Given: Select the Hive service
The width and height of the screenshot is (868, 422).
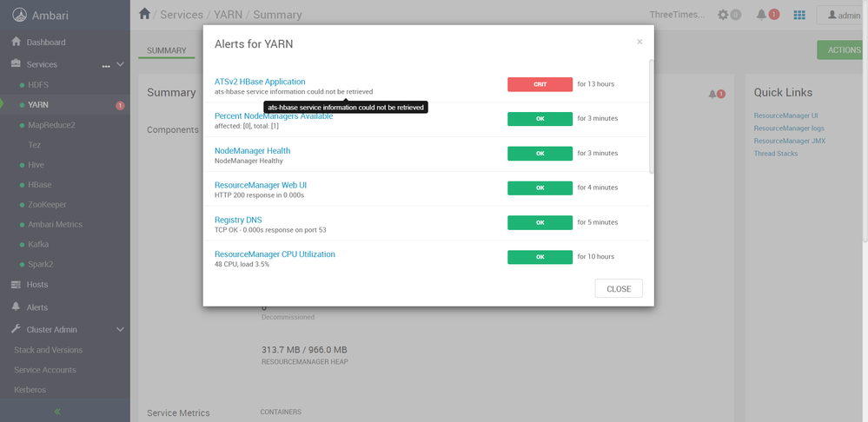Looking at the screenshot, I should pyautogui.click(x=36, y=165).
